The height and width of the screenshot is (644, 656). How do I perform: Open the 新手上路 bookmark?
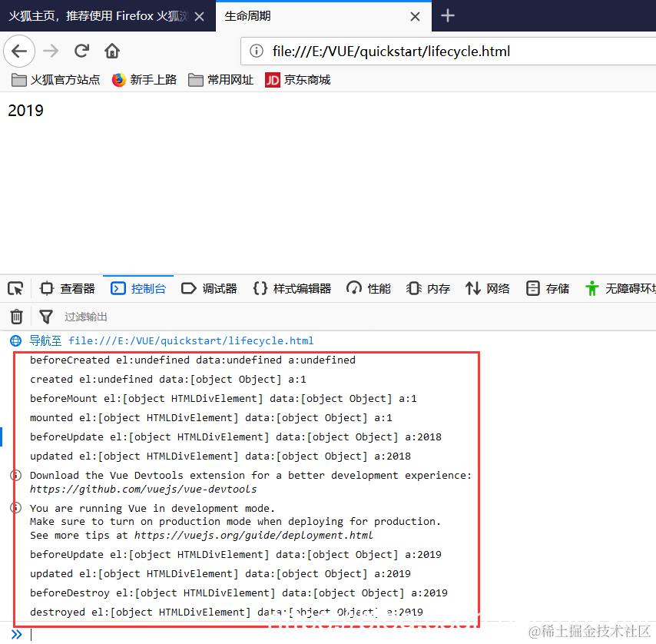click(x=144, y=79)
